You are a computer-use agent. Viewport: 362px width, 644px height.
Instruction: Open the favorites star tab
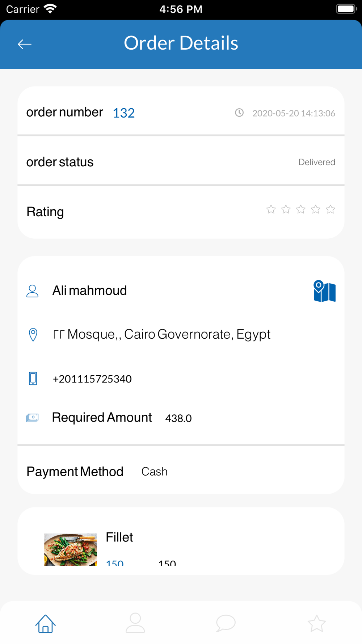pos(316,623)
